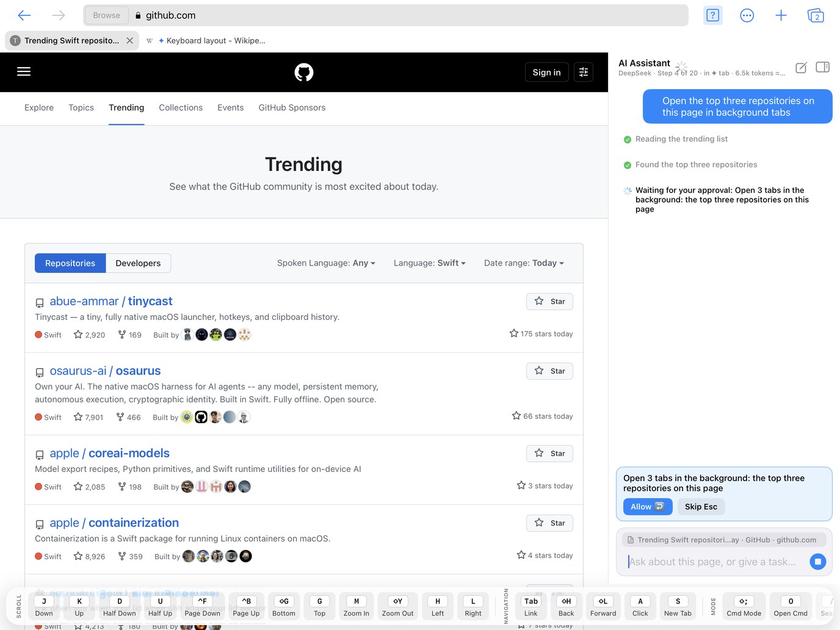Click the first contributor avatar for osaurus

(x=187, y=417)
